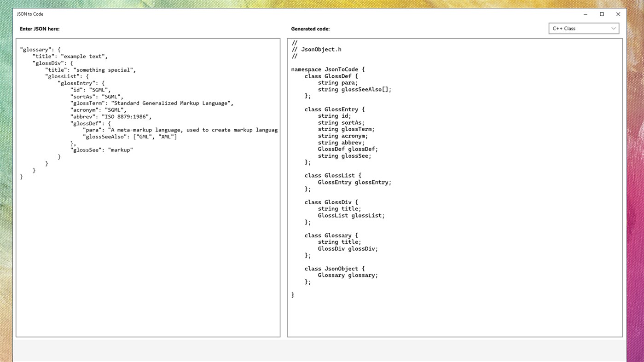The height and width of the screenshot is (362, 644).
Task: Click the JSON to Code window title
Action: (30, 14)
